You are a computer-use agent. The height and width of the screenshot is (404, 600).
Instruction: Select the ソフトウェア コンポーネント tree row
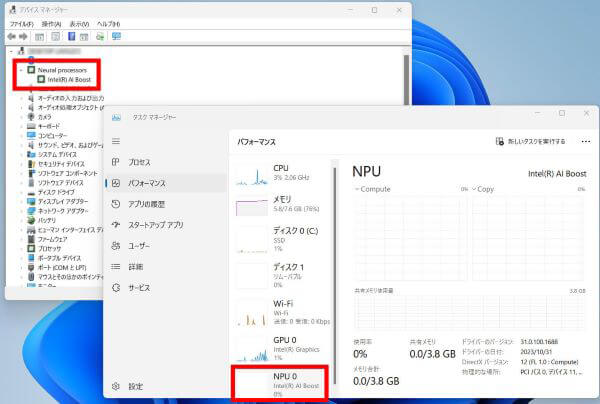pos(68,173)
